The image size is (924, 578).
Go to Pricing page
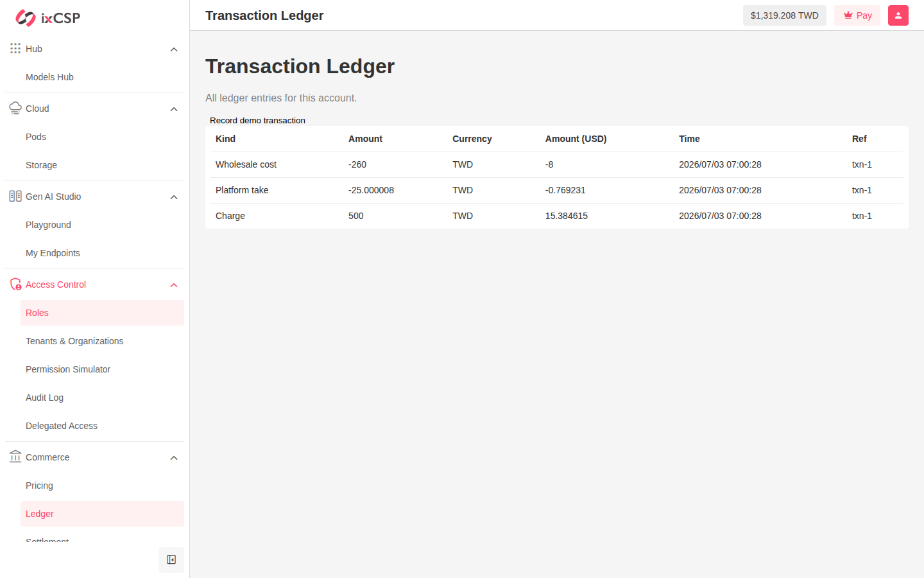coord(102,486)
